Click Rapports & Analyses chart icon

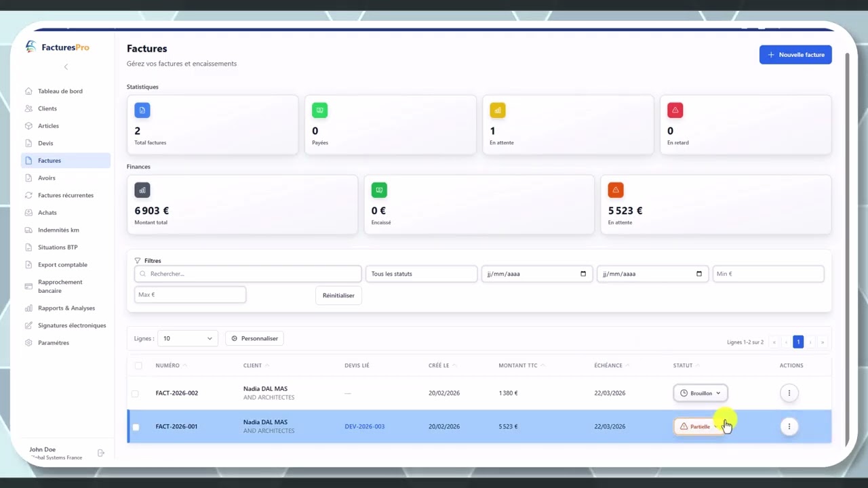pos(28,308)
